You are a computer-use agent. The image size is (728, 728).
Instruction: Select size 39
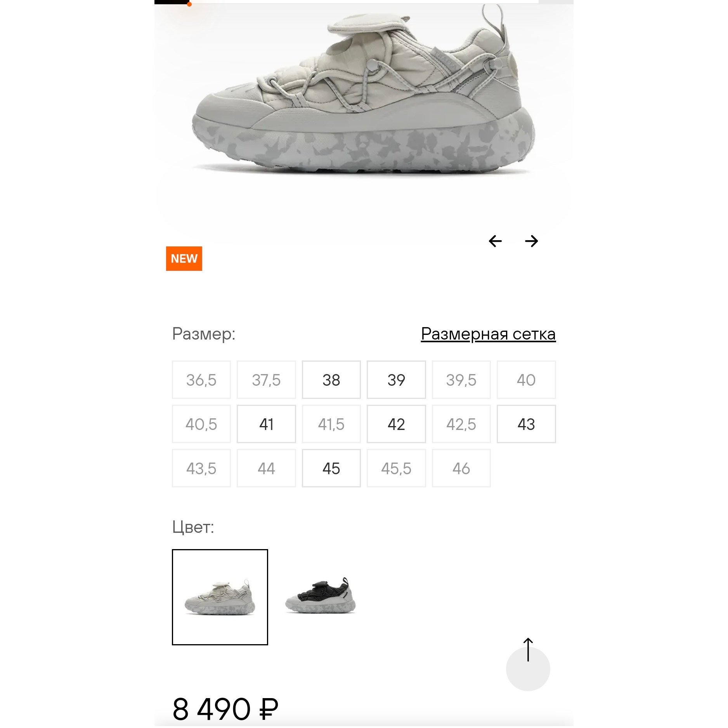[396, 380]
